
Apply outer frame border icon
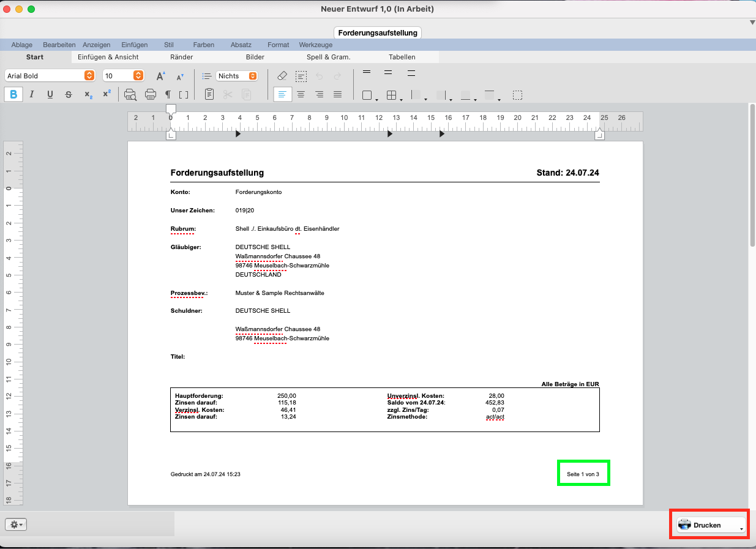367,95
